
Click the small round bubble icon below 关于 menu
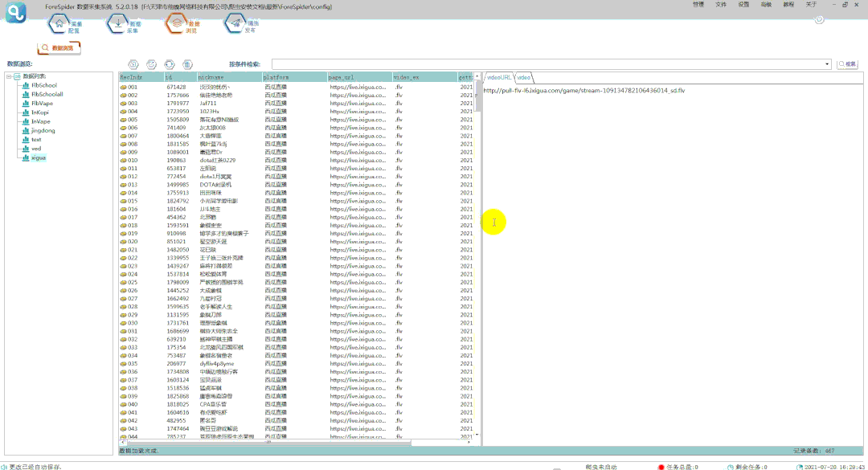(x=819, y=20)
